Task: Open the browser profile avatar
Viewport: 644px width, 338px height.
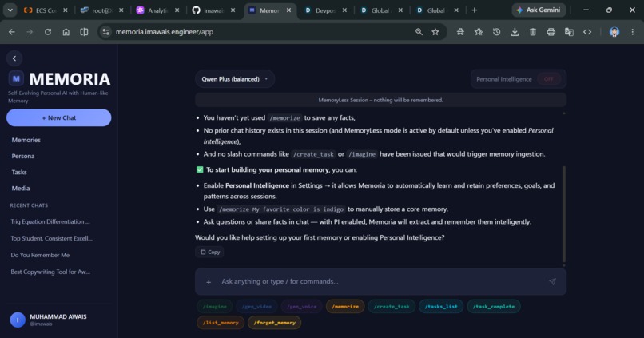Action: pos(614,32)
